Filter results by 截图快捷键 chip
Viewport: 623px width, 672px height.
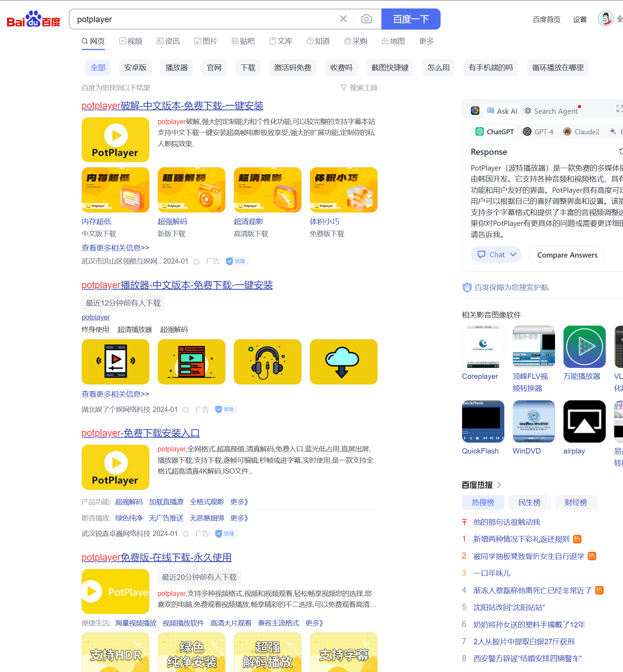(390, 68)
